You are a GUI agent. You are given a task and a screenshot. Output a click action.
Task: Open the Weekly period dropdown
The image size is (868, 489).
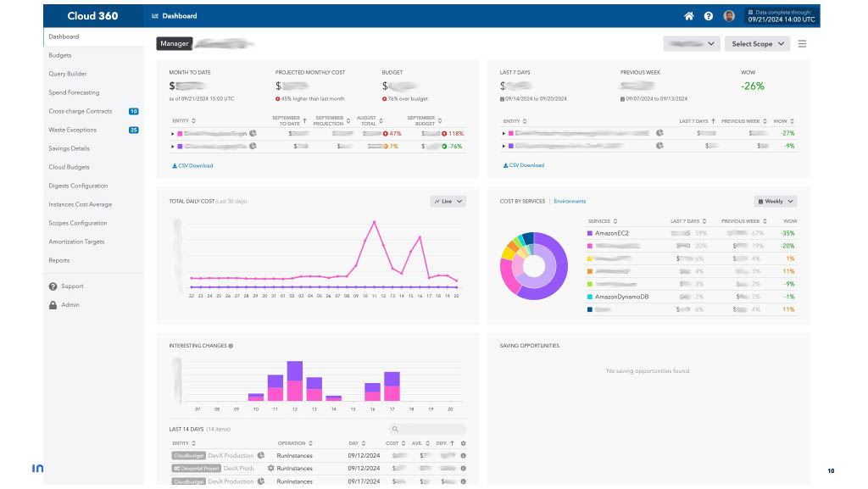pyautogui.click(x=775, y=202)
